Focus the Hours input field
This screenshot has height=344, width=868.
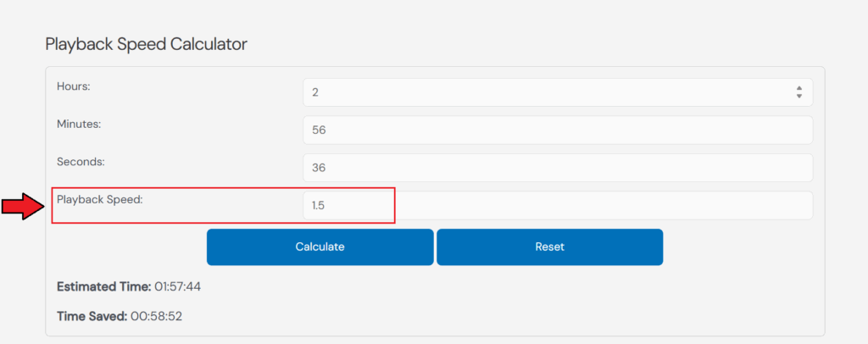pyautogui.click(x=542, y=92)
